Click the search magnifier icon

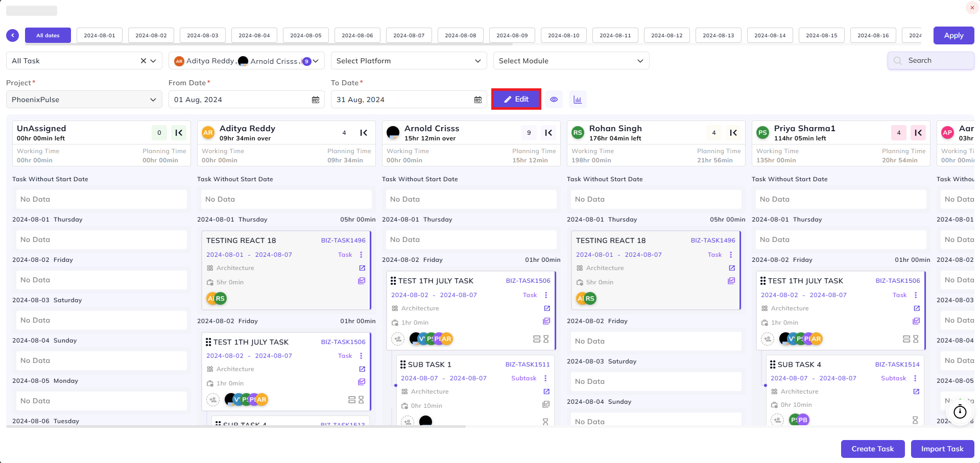[897, 61]
